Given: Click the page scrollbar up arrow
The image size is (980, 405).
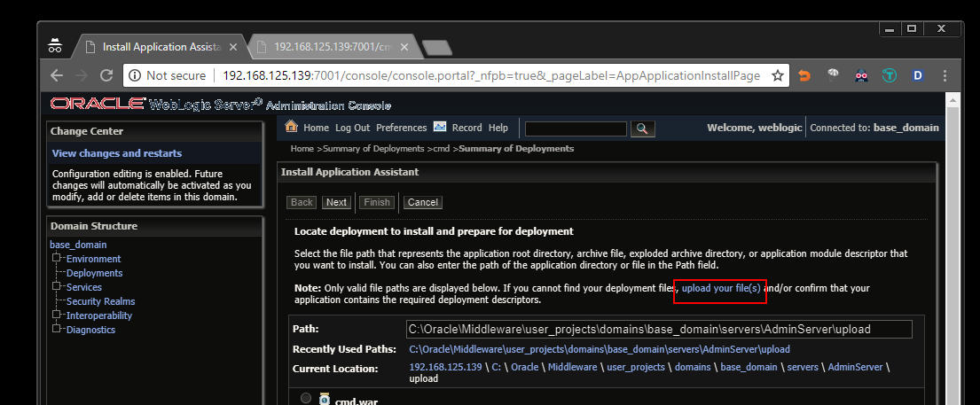Looking at the screenshot, I should (x=953, y=100).
